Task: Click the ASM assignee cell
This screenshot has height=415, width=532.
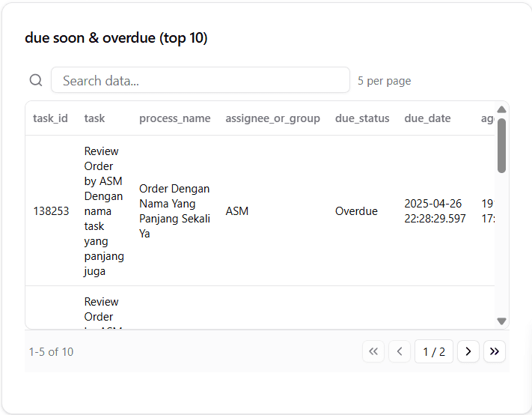Action: click(x=237, y=211)
